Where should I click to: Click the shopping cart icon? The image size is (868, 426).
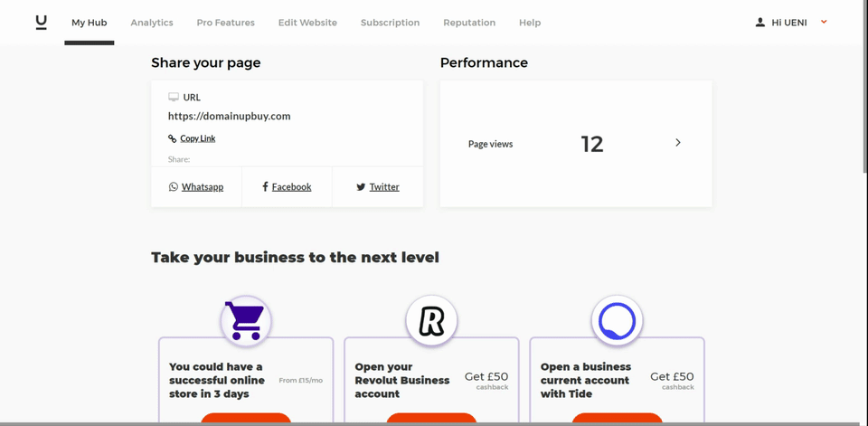click(246, 320)
